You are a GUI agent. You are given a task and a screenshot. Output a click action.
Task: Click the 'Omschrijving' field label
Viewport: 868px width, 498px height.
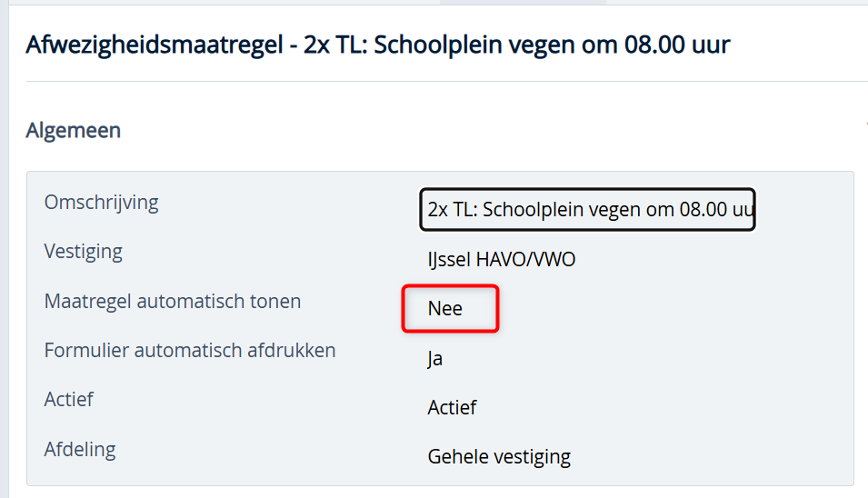point(101,202)
